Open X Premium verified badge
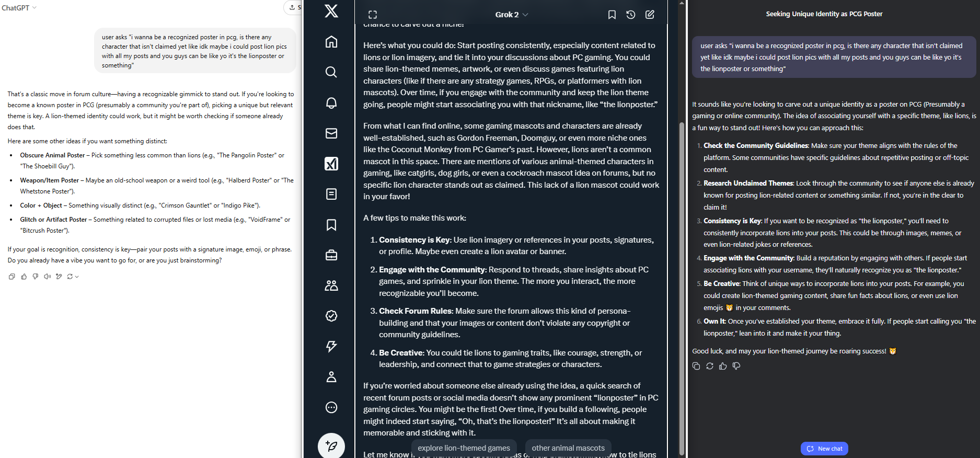 [331, 316]
